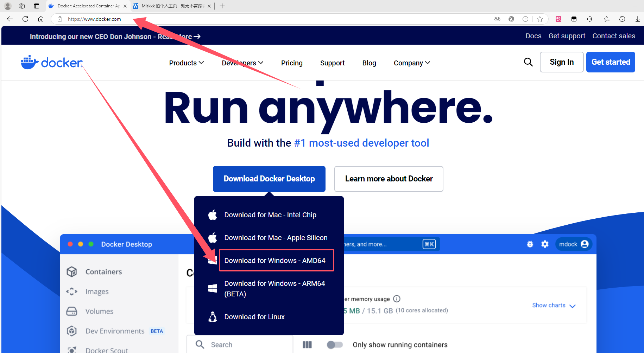Click the Containers cube icon in Docker Desktop sidebar
644x353 pixels.
[x=72, y=271]
